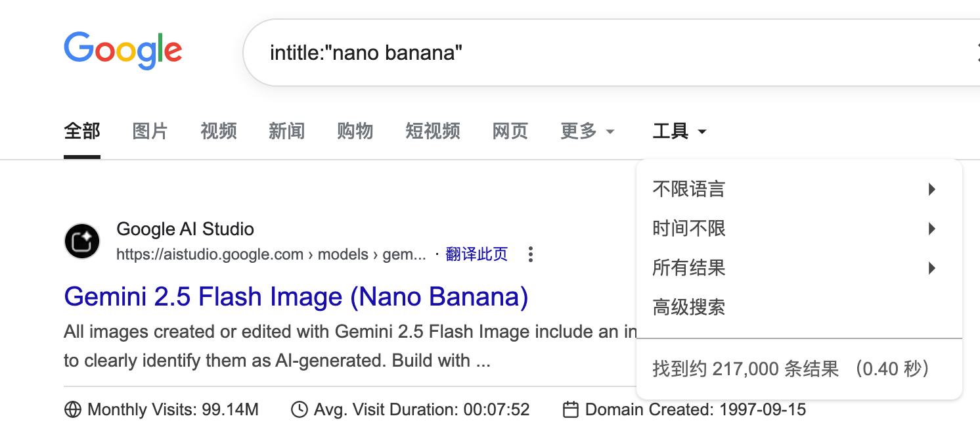980x435 pixels.
Task: Collapse the 工具 dropdown
Action: pyautogui.click(x=679, y=131)
